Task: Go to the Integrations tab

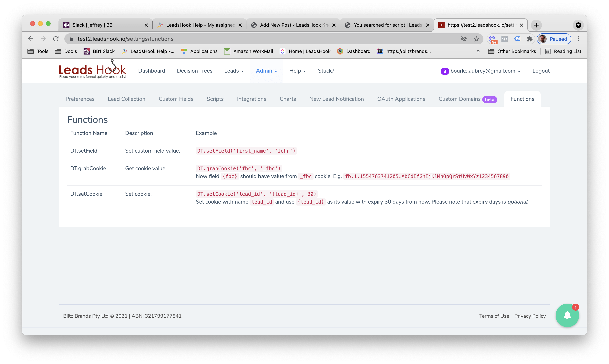Action: (x=252, y=99)
